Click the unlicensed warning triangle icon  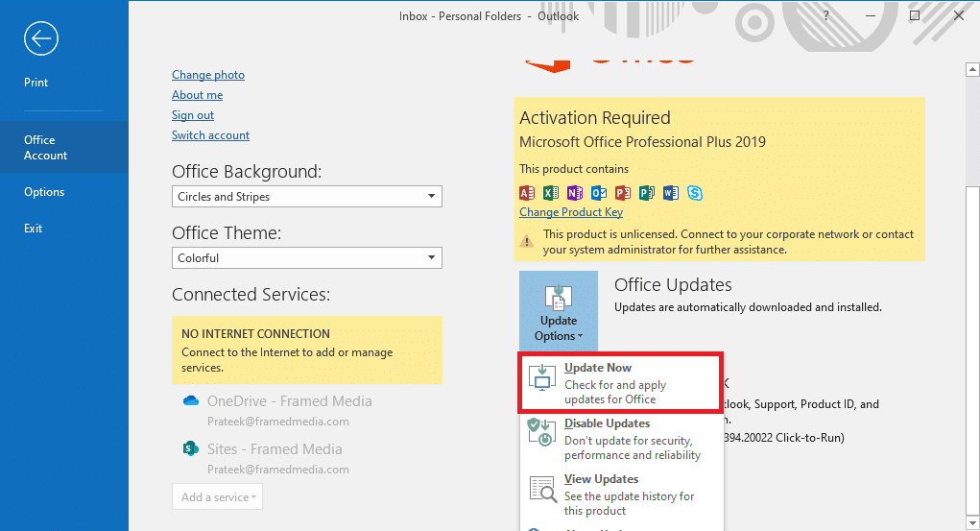(527, 241)
